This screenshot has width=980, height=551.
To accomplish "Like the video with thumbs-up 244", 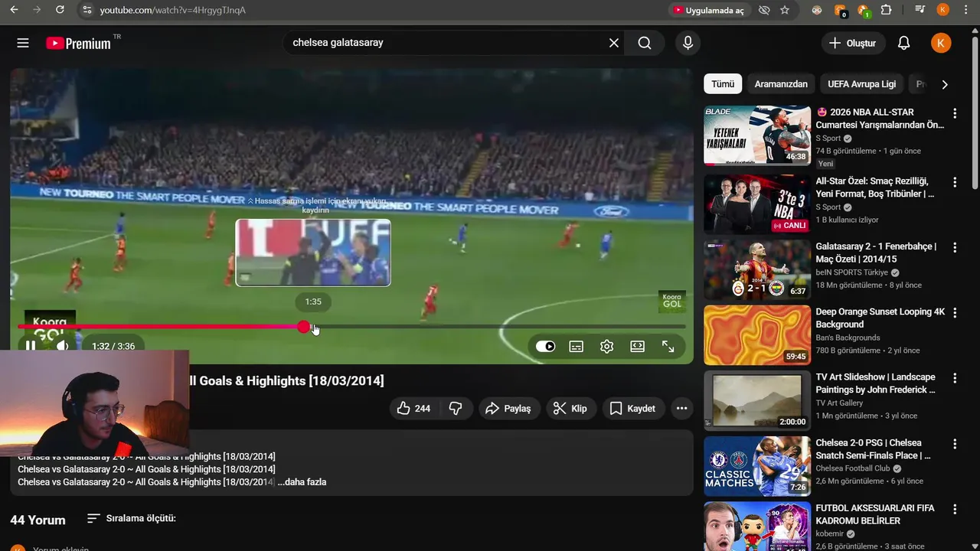I will click(413, 409).
